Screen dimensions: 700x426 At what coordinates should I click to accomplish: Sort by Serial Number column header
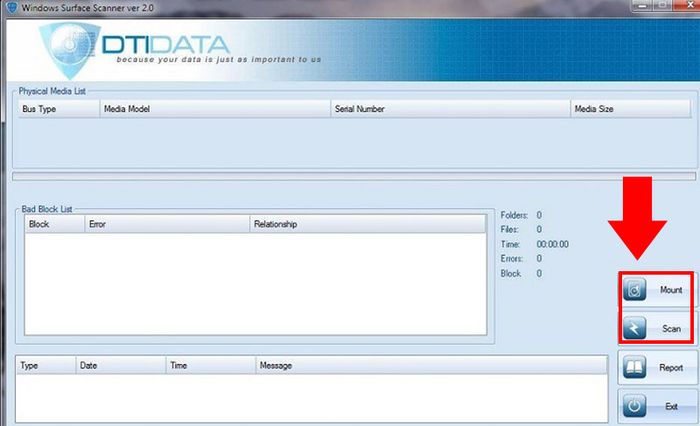pos(451,109)
